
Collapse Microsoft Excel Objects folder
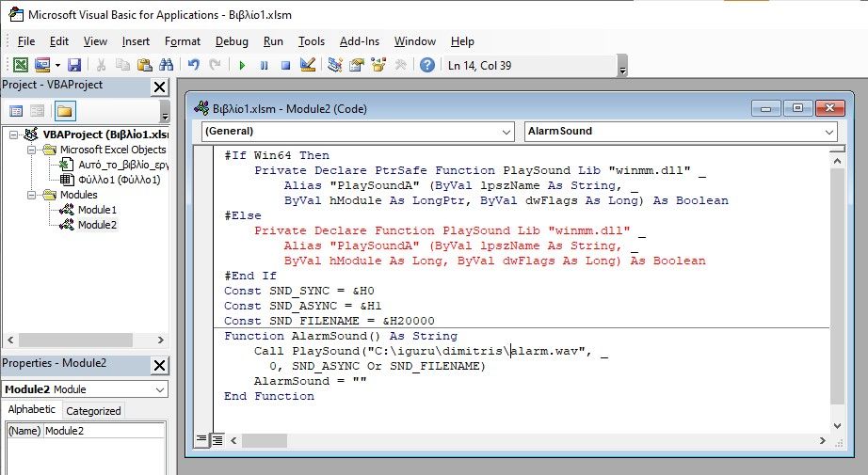tap(32, 150)
